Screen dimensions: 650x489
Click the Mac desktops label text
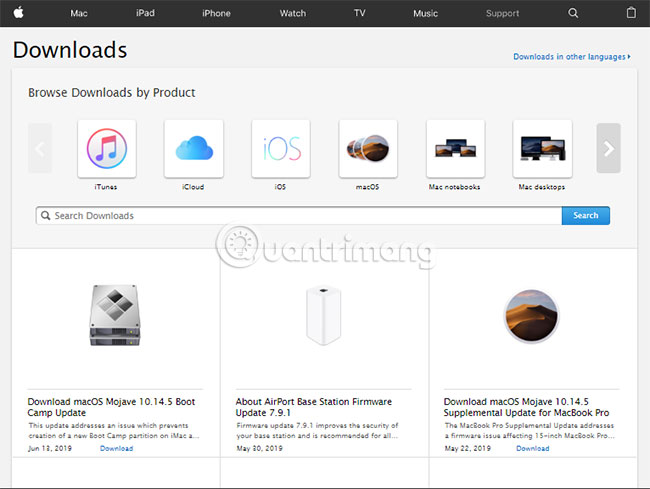click(x=542, y=187)
